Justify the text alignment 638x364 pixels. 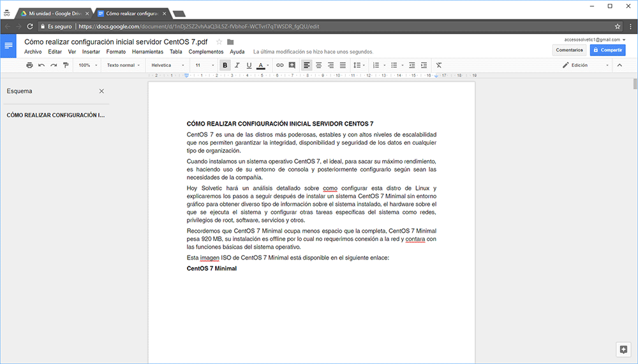coord(343,65)
